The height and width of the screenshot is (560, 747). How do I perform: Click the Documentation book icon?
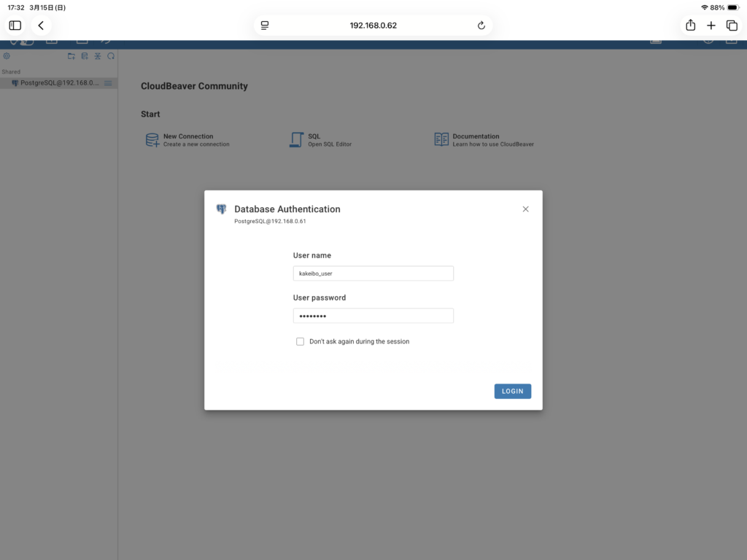pos(441,139)
